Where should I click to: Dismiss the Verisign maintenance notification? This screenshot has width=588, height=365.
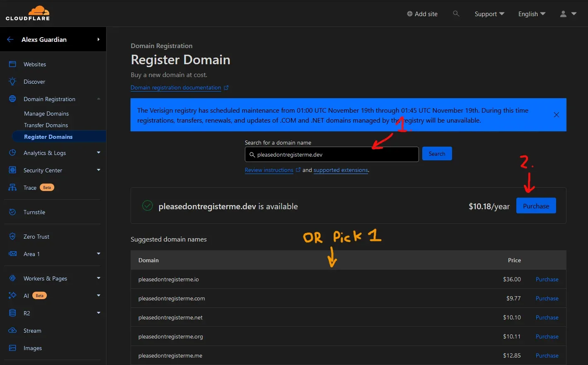tap(556, 115)
